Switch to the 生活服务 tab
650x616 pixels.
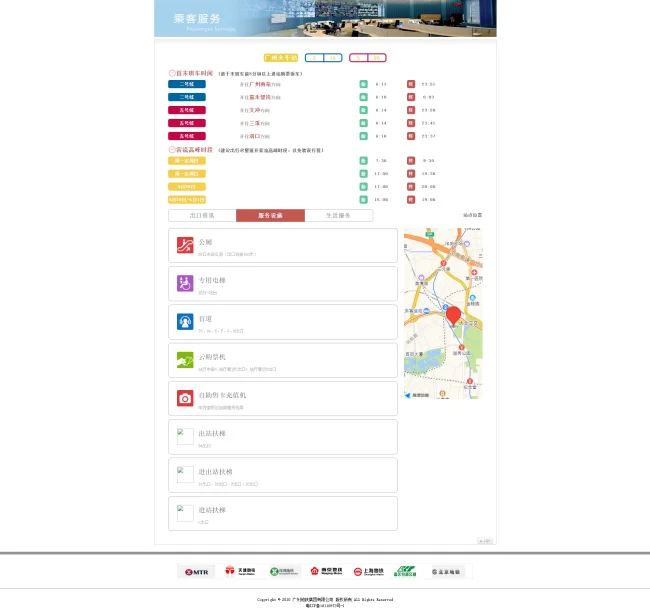click(339, 216)
